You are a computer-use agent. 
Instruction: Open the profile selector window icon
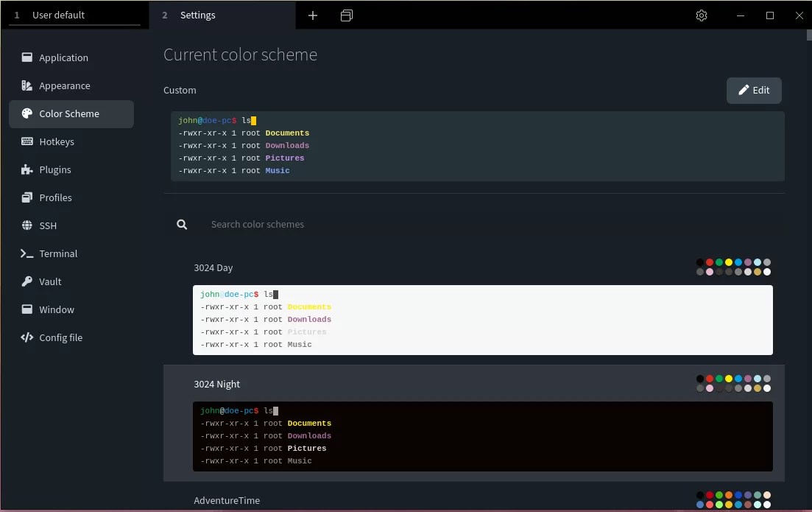347,15
